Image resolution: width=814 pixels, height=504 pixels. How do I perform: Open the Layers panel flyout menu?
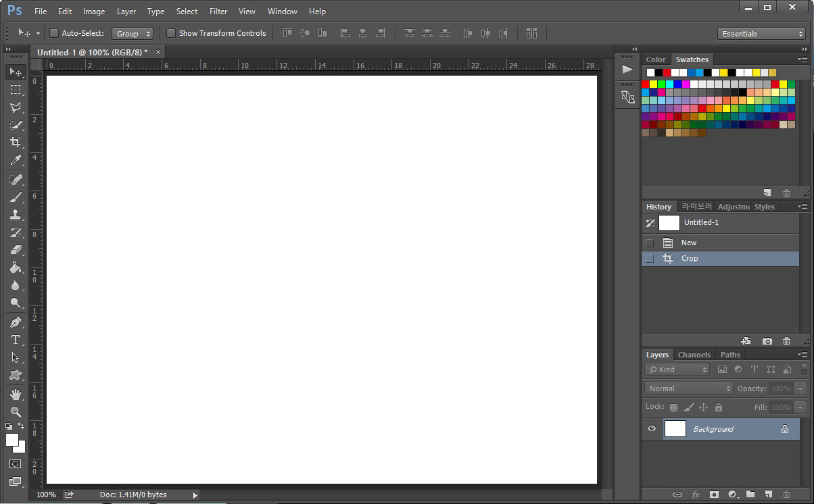[803, 355]
